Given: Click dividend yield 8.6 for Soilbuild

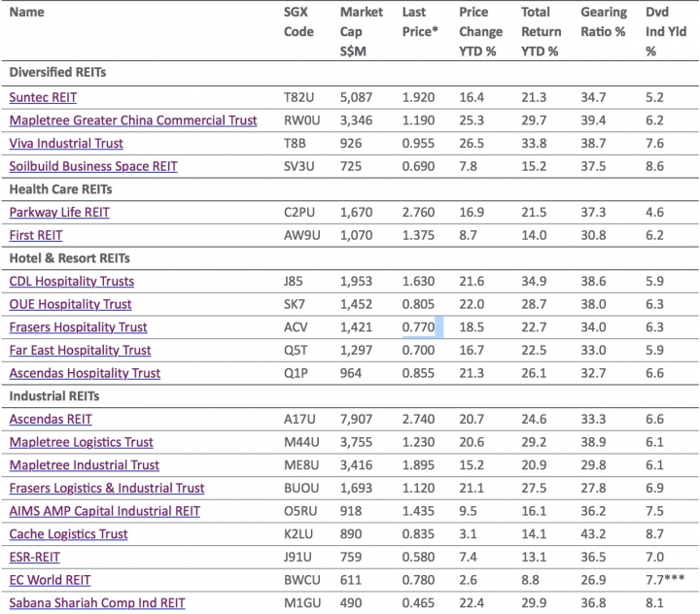Looking at the screenshot, I should (x=654, y=166).
